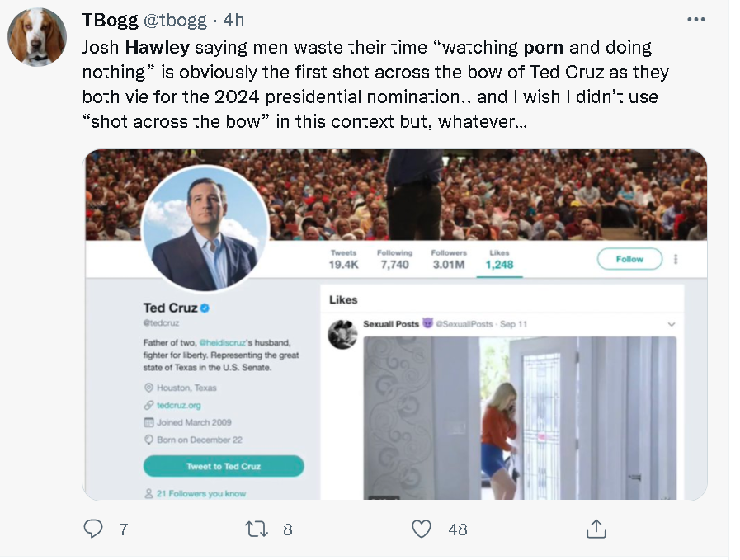Expand the chevron on Sexuall Posts tweet

click(x=672, y=324)
